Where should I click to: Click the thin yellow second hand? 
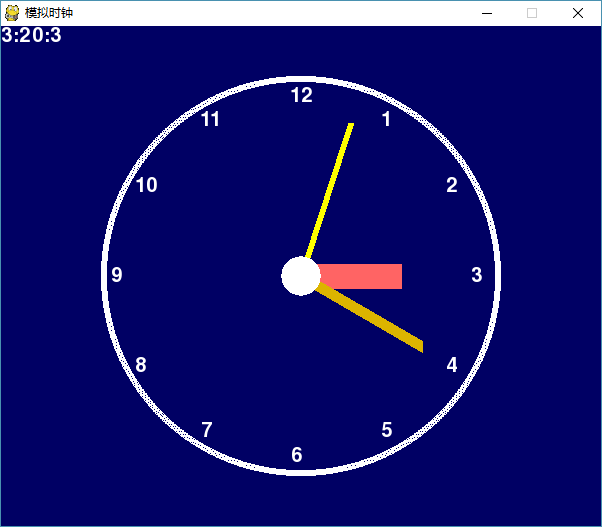click(329, 191)
